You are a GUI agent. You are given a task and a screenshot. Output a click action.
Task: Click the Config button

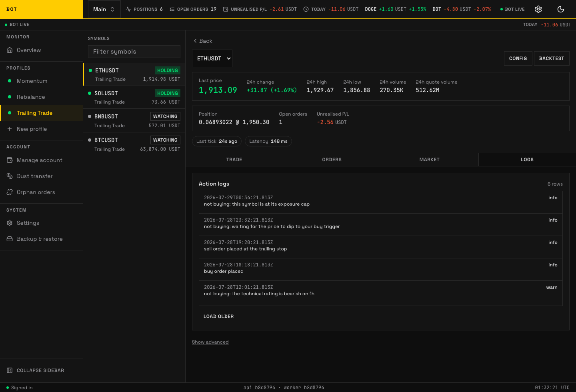tap(518, 58)
